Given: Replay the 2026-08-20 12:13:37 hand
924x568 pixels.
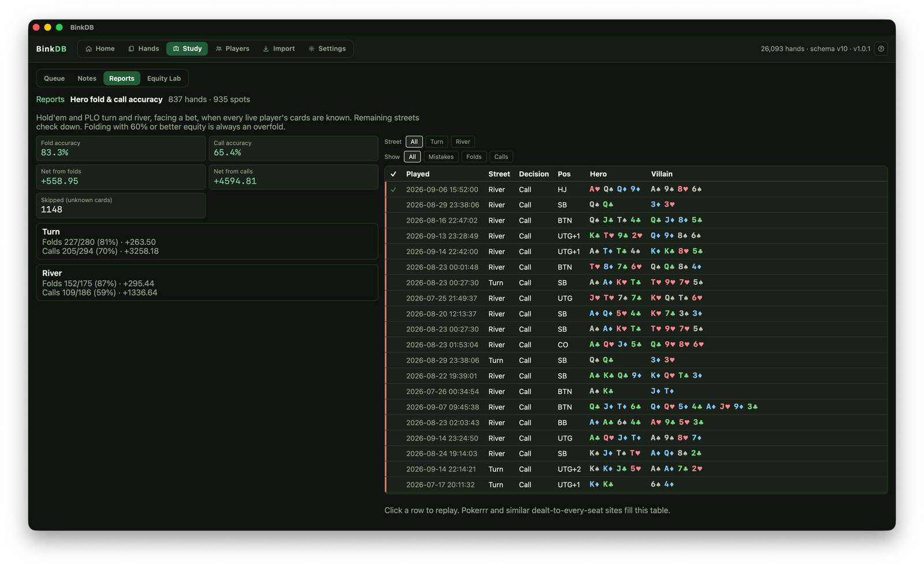Looking at the screenshot, I should (x=636, y=314).
